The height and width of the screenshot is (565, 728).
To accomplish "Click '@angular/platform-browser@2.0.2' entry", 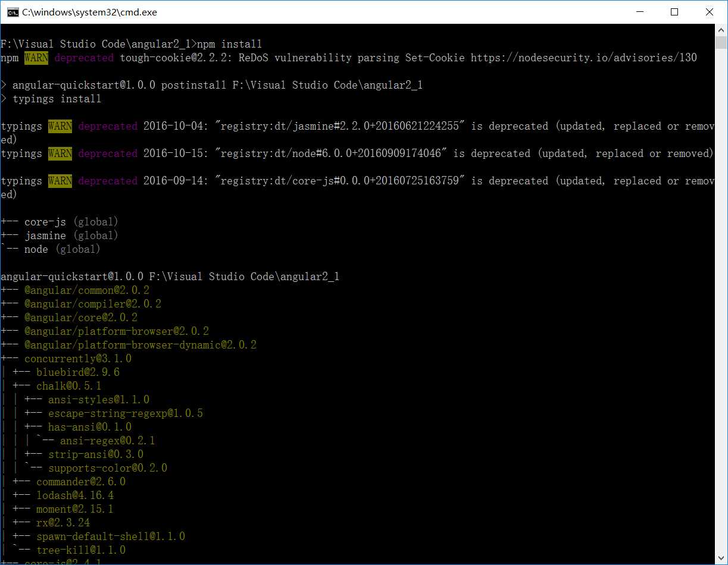I will click(x=117, y=331).
